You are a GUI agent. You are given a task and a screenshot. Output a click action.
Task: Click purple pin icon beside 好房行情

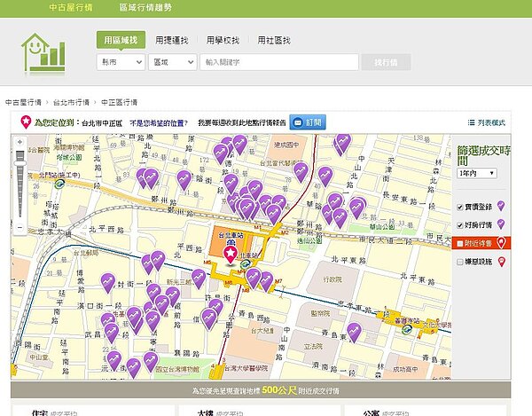point(501,224)
